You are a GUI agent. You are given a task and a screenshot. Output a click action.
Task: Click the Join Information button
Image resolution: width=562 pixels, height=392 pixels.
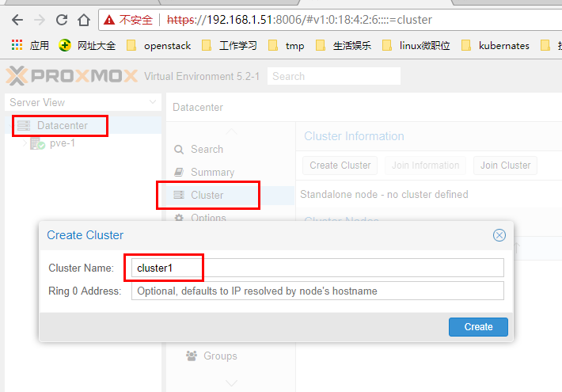[425, 166]
